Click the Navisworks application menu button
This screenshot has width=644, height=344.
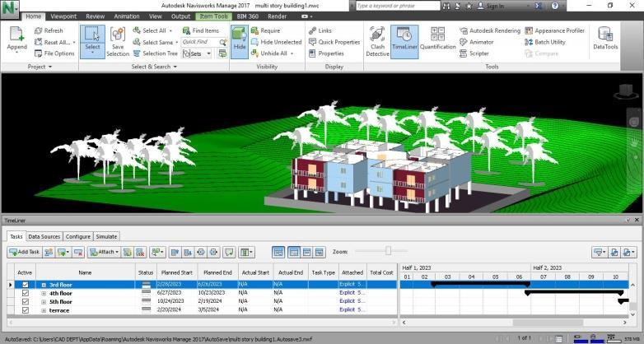pyautogui.click(x=10, y=10)
